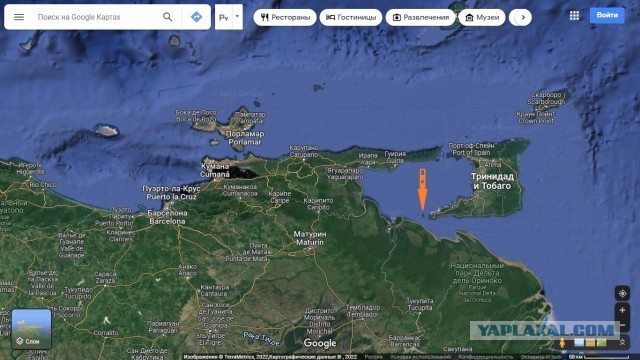Click the Игероте Higuerote map label
Image resolution: width=640 pixels, height=360 pixels.
(x=30, y=169)
